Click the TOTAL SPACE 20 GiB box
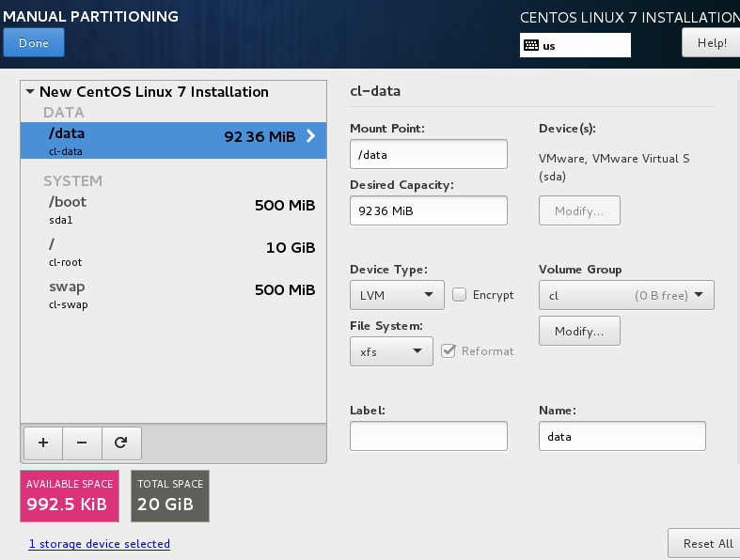The width and height of the screenshot is (740, 560). (x=170, y=496)
